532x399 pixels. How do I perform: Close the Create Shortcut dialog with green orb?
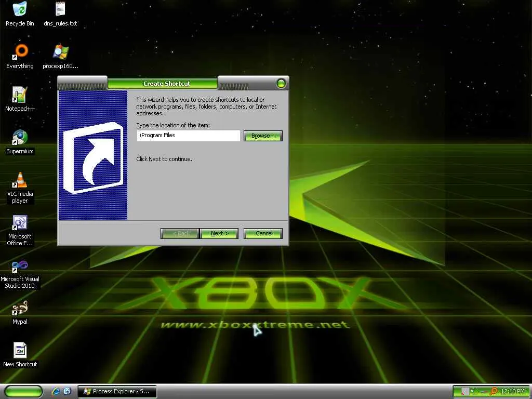pyautogui.click(x=281, y=84)
